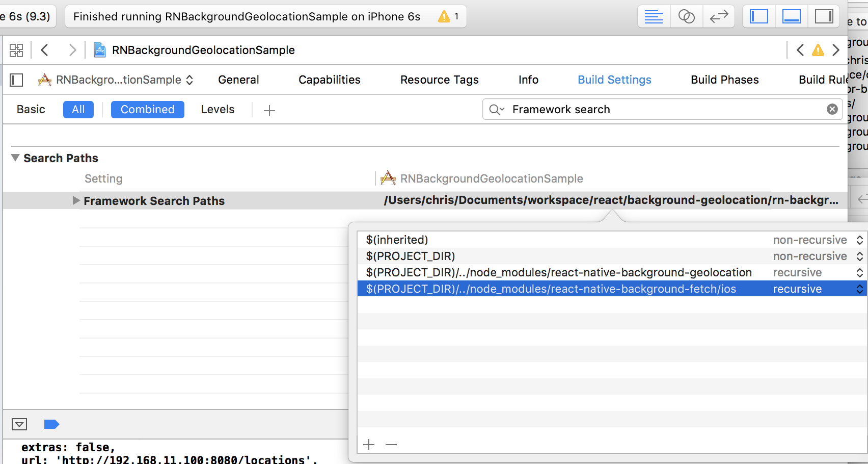
Task: Expand Framework Search Paths row
Action: (76, 200)
